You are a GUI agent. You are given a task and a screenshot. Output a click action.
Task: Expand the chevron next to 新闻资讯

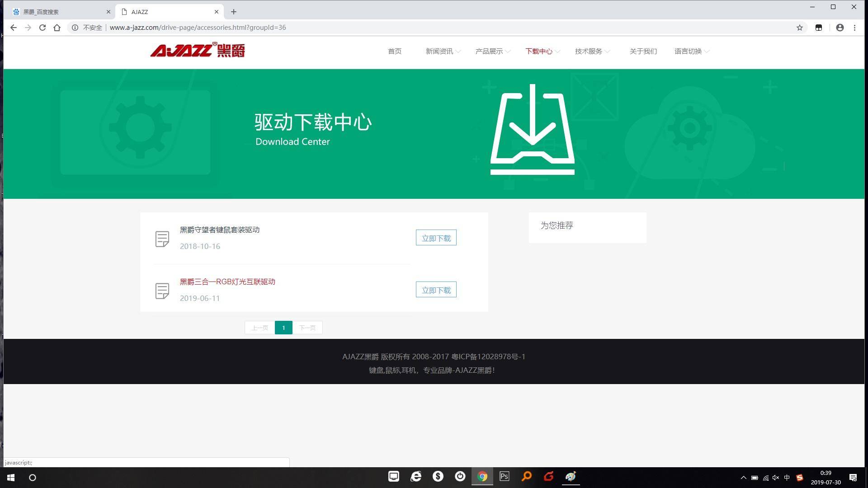click(x=458, y=52)
